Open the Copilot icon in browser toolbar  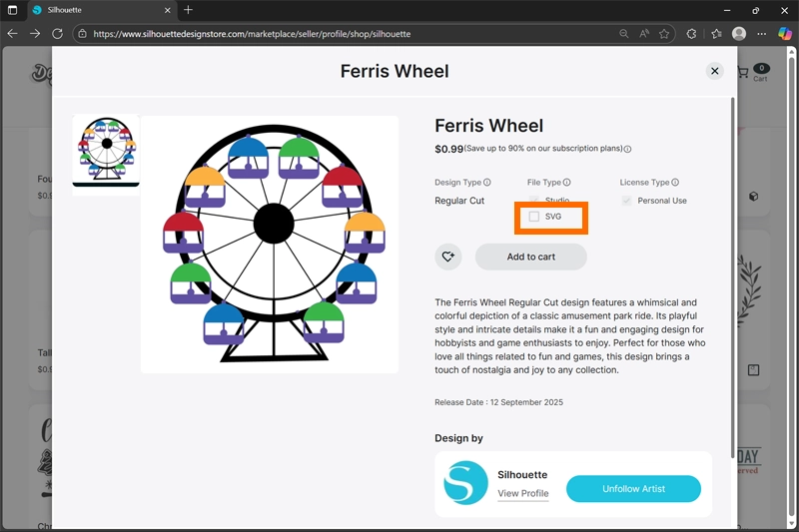point(784,33)
